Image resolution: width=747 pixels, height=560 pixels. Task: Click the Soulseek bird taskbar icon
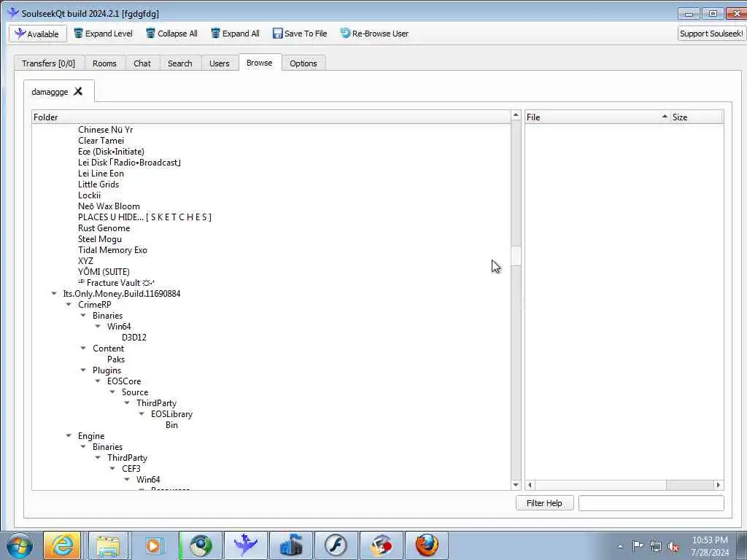coord(246,545)
